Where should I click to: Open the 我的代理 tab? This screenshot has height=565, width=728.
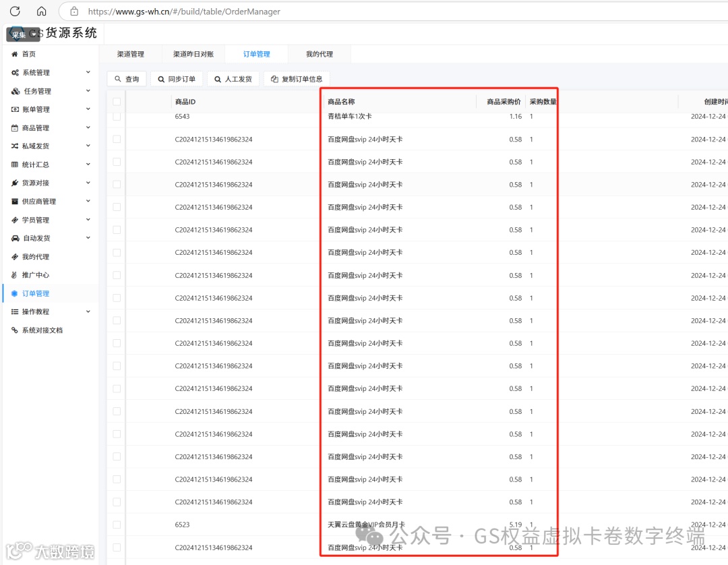(x=320, y=54)
